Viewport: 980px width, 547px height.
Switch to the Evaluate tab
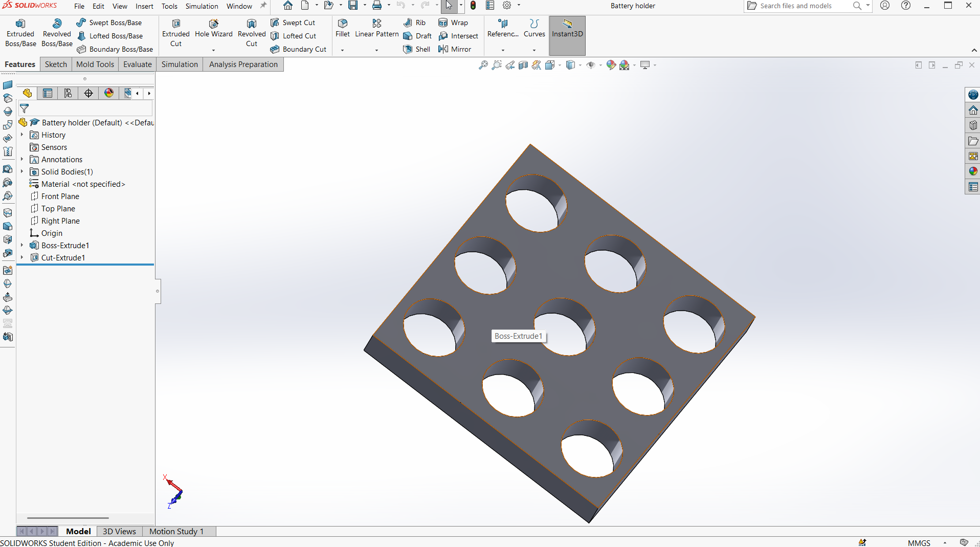tap(138, 64)
